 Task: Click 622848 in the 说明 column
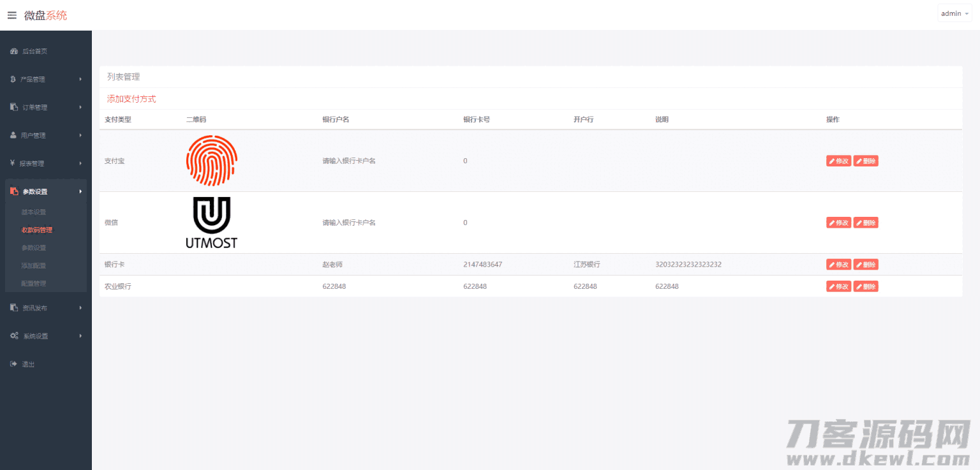coord(667,286)
